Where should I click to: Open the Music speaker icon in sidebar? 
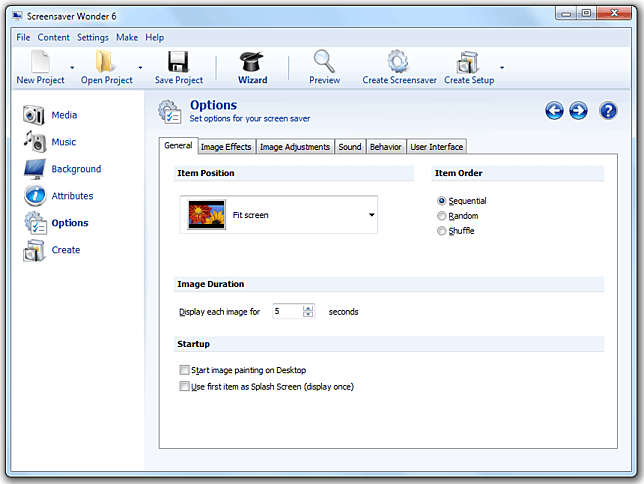tap(34, 141)
